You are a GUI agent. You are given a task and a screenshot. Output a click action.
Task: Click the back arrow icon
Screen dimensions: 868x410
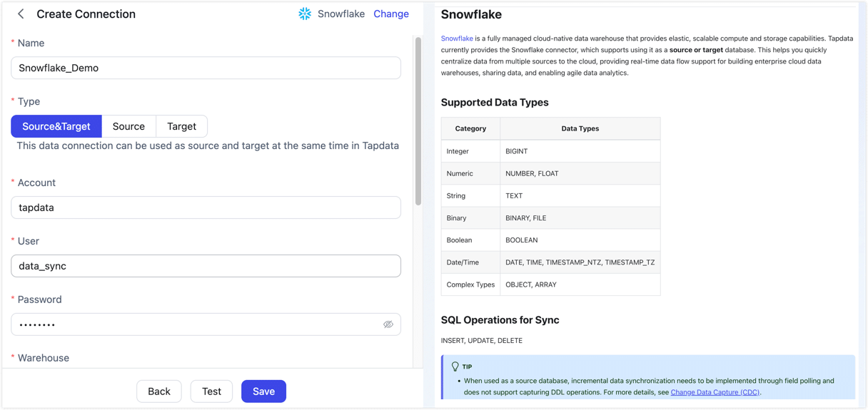point(21,14)
